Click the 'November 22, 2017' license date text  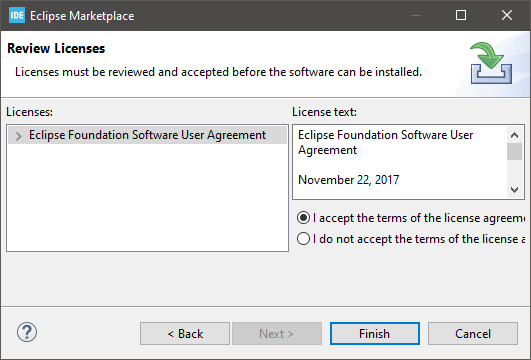point(348,180)
